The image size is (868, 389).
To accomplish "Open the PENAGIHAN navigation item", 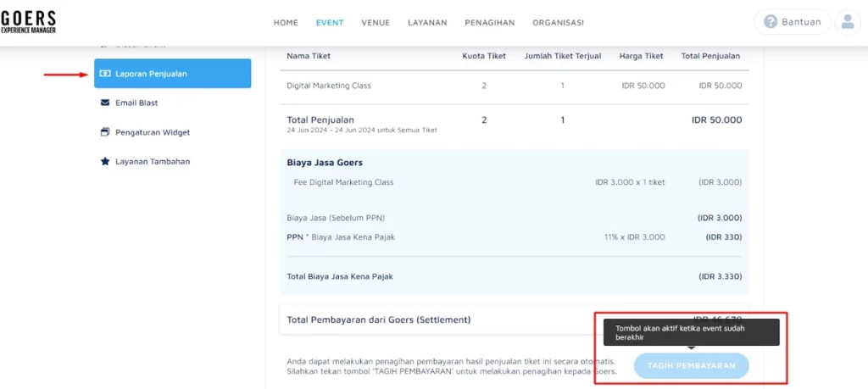I will pos(490,23).
